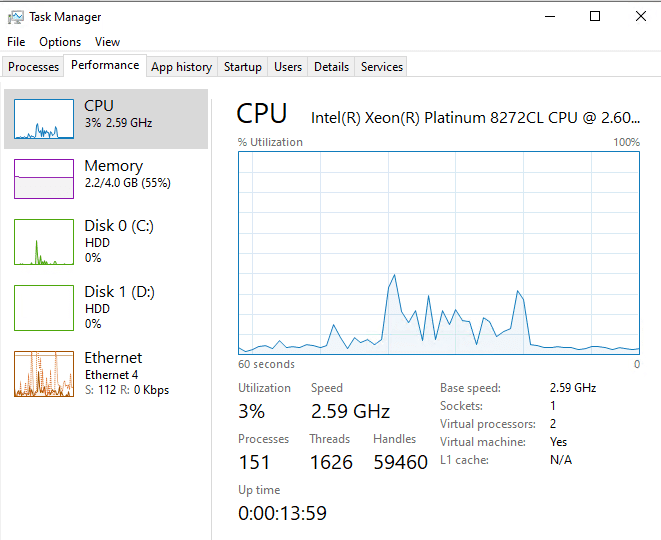Image resolution: width=661 pixels, height=540 pixels.
Task: Open the View menu
Action: [x=107, y=42]
